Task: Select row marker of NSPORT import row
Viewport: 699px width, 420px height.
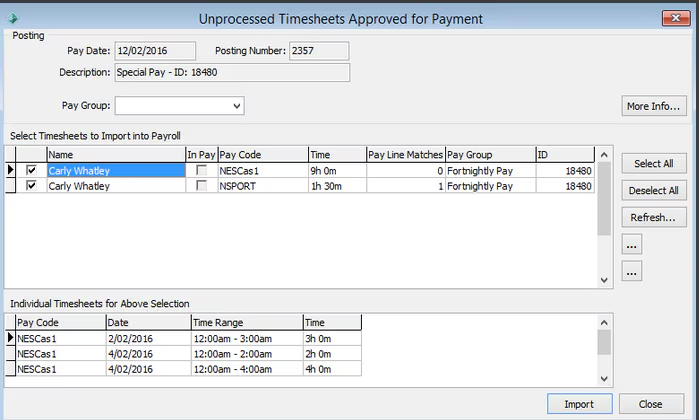Action: pos(10,185)
